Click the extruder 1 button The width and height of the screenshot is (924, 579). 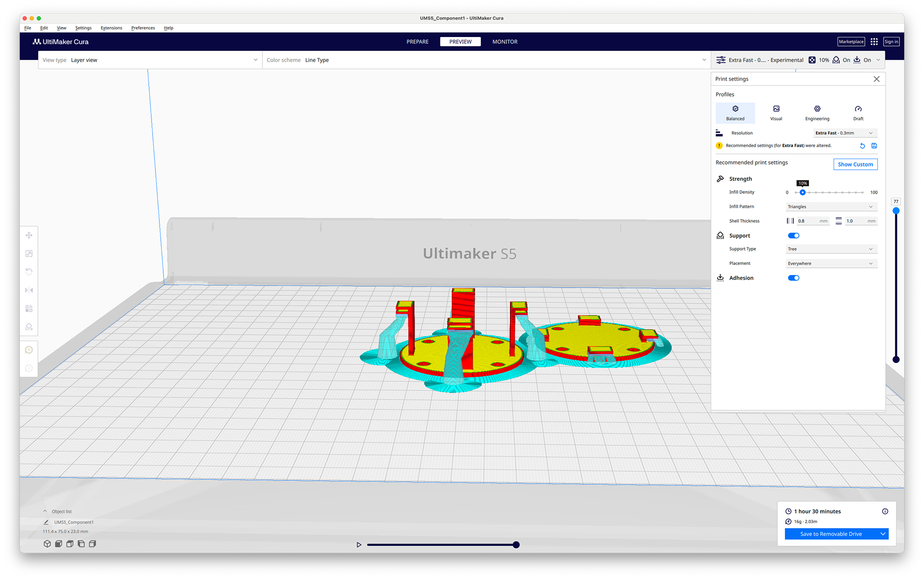29,350
